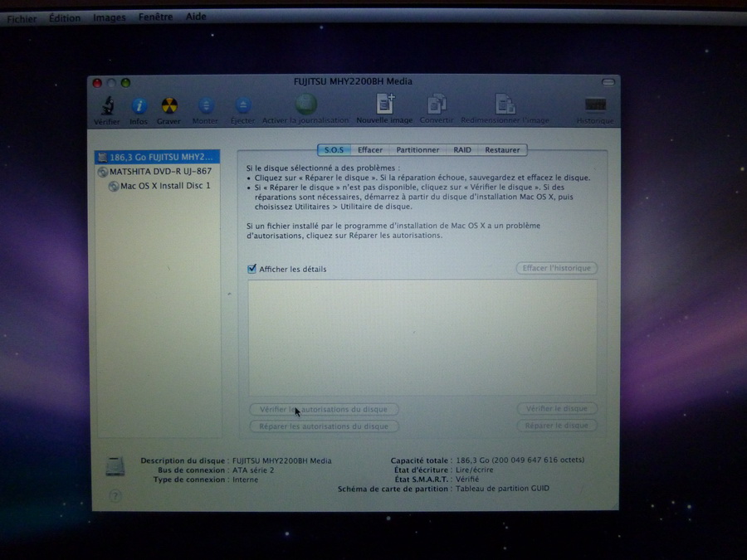Click the Vérifier microscope toolbar icon
747x560 pixels.
coord(107,105)
